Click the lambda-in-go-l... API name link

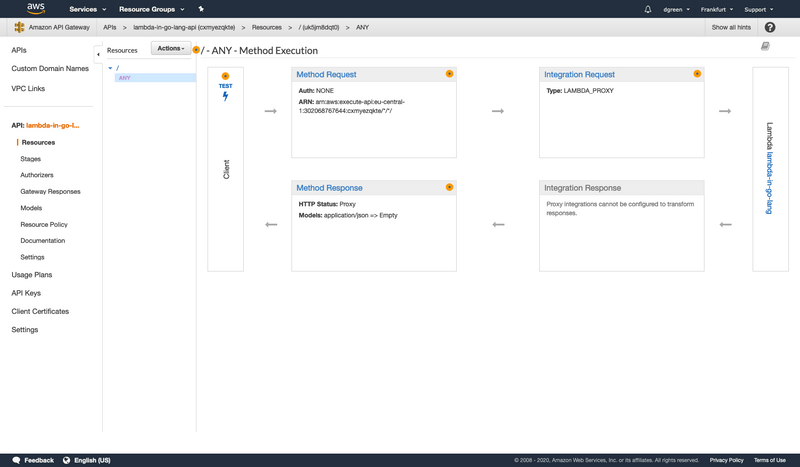[53, 125]
